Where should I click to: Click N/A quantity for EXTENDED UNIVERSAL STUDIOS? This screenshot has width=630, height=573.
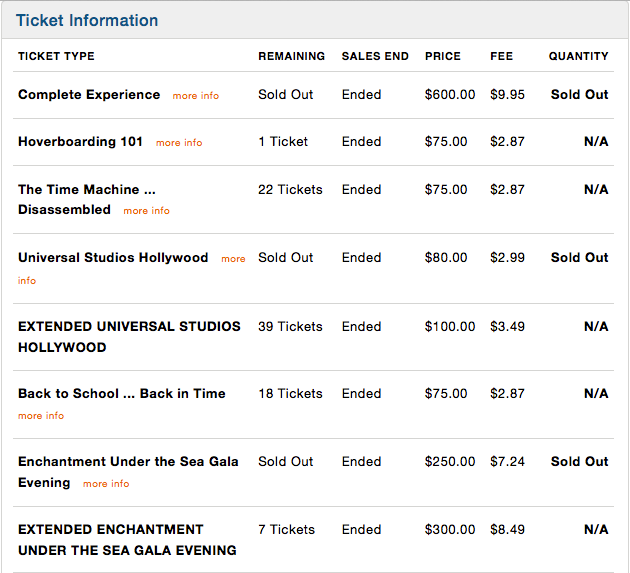point(596,326)
